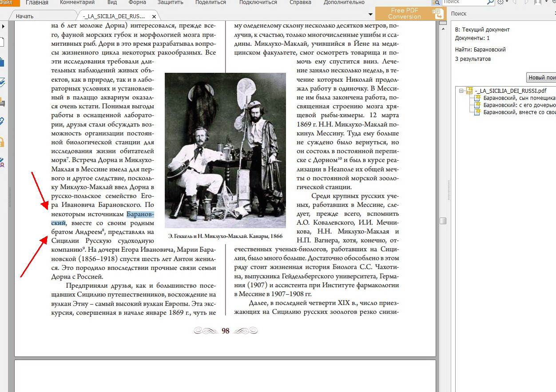The image size is (556, 392).
Task: Open result 'Барановский: с его дочерью'
Action: tap(519, 105)
